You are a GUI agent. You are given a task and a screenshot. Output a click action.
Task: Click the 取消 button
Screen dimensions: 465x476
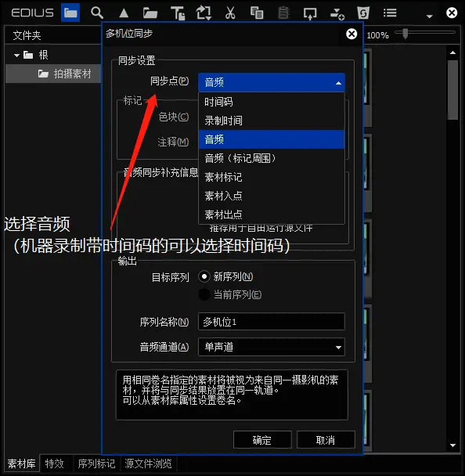326,439
